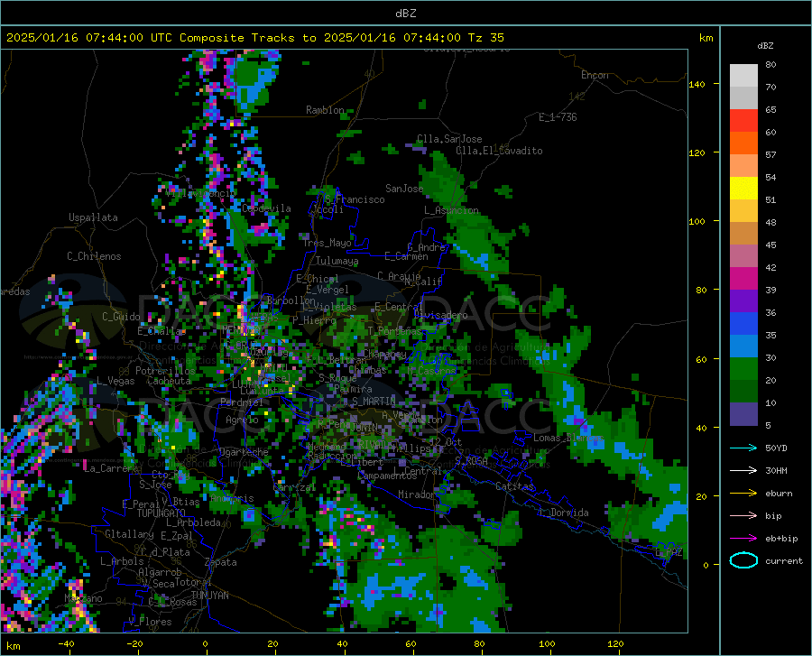Click the yellow 54 dBZ color swatch
The image size is (812, 656).
[x=743, y=189]
